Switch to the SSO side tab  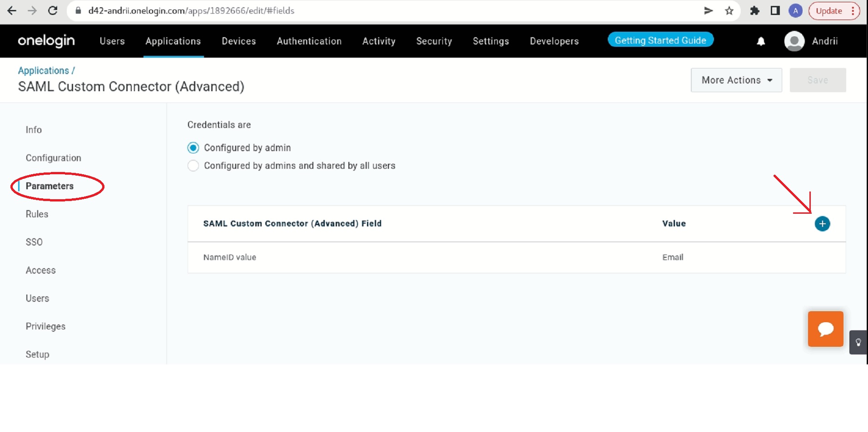point(34,242)
